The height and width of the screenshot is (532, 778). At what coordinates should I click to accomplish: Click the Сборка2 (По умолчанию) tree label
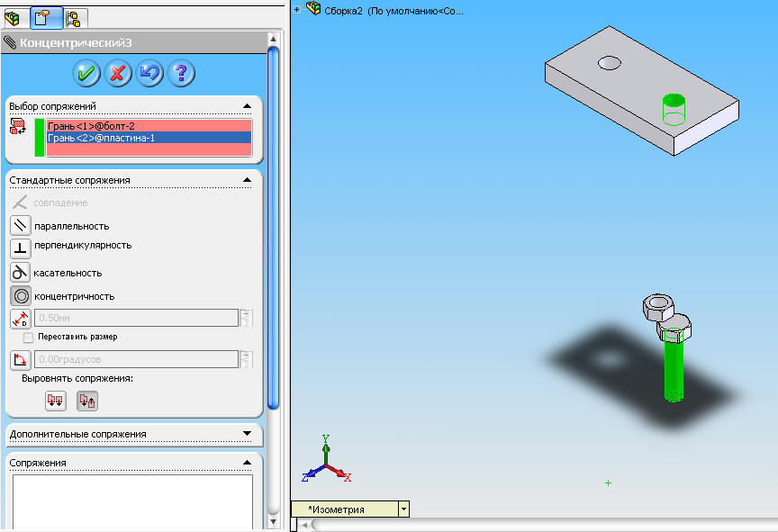tap(394, 11)
